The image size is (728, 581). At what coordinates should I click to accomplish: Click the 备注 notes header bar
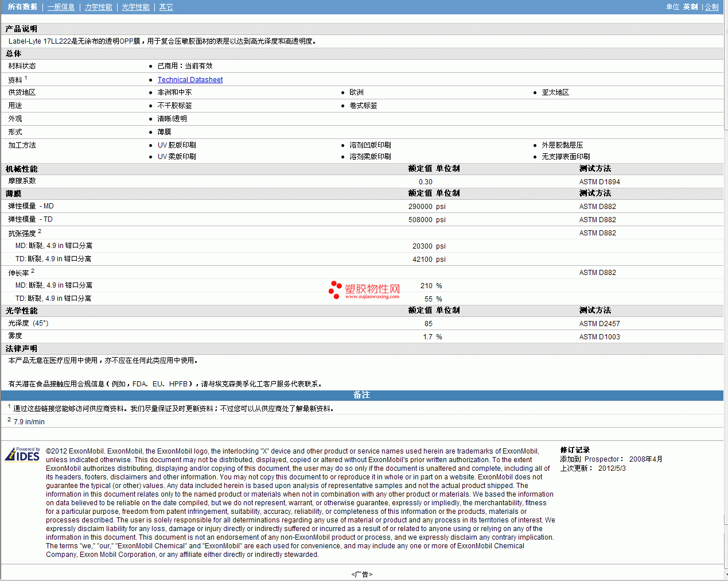pos(362,396)
